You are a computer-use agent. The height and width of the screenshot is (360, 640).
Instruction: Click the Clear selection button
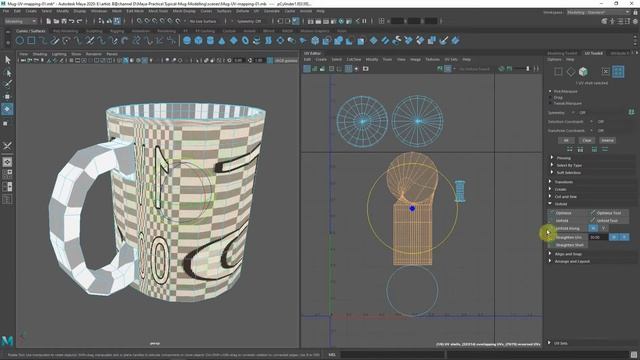coord(587,140)
